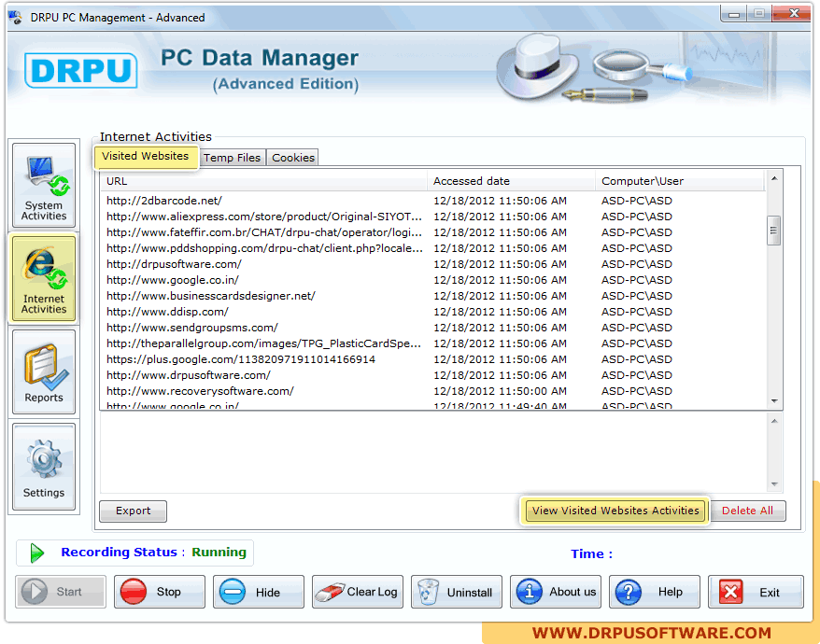This screenshot has height=644, width=820.
Task: Open About us info button
Action: [556, 592]
